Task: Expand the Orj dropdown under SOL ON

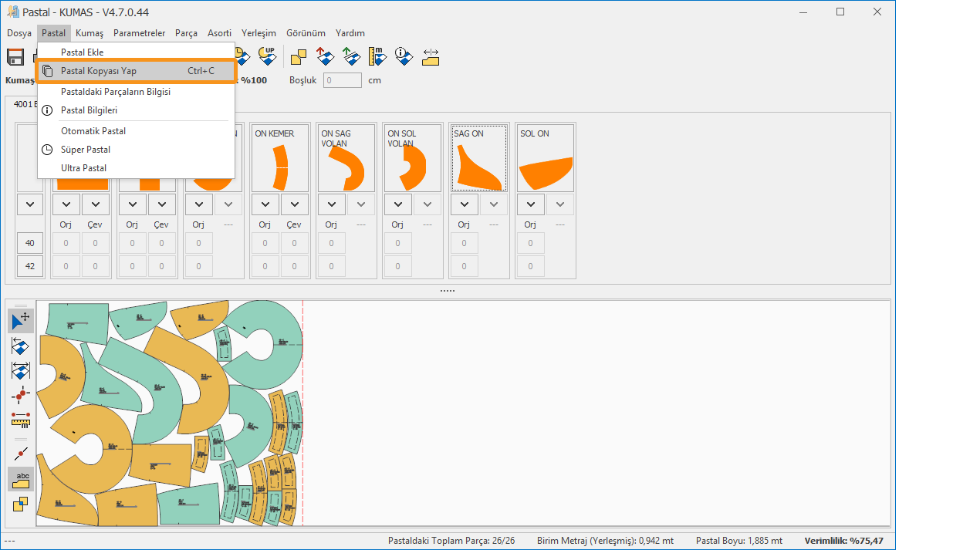Action: pyautogui.click(x=530, y=204)
